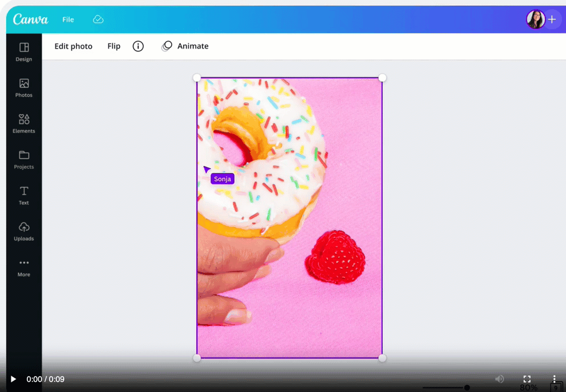Open the Photos panel
566x392 pixels.
tap(24, 87)
